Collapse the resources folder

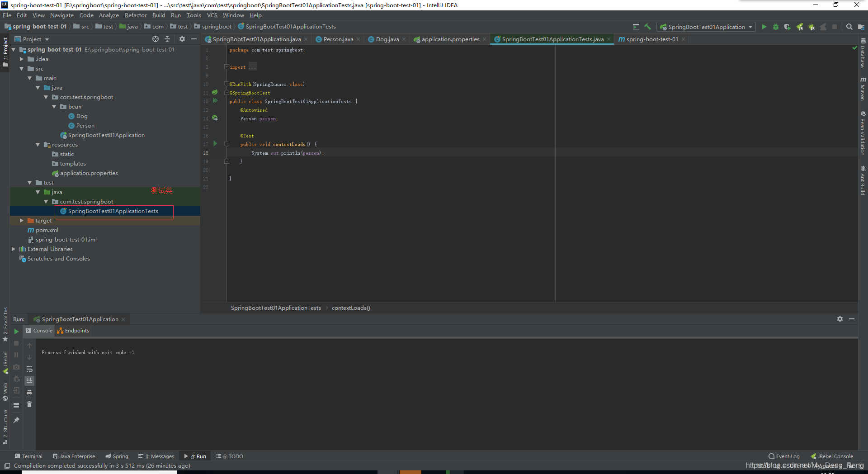tap(38, 145)
